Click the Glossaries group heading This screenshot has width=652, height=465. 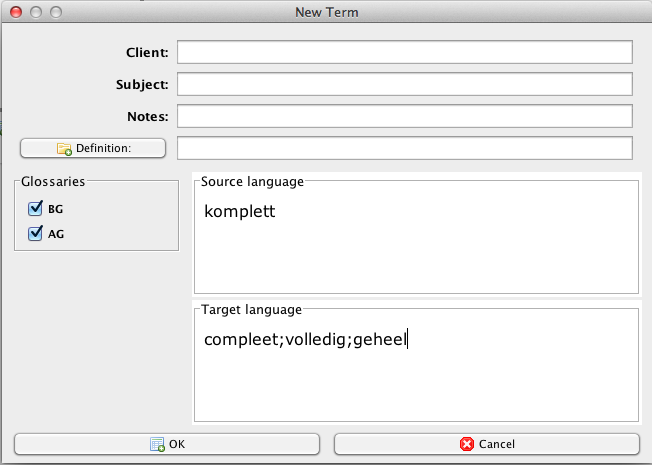(53, 182)
